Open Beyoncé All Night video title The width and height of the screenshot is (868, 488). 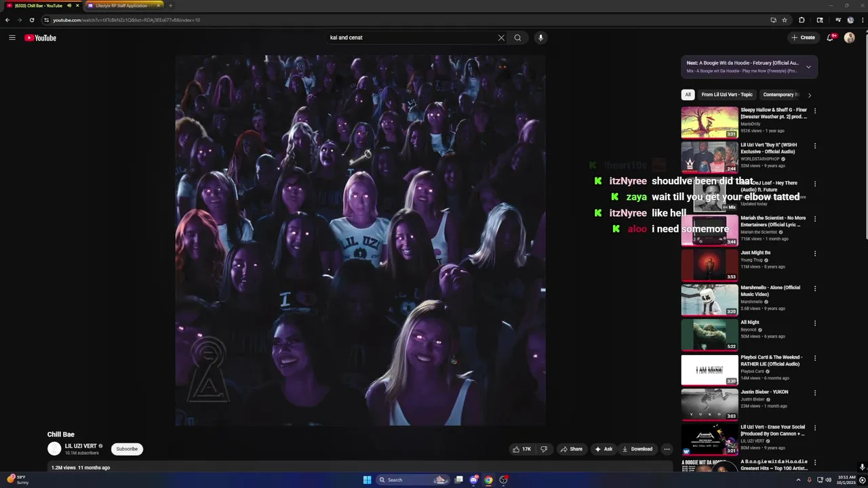point(750,323)
